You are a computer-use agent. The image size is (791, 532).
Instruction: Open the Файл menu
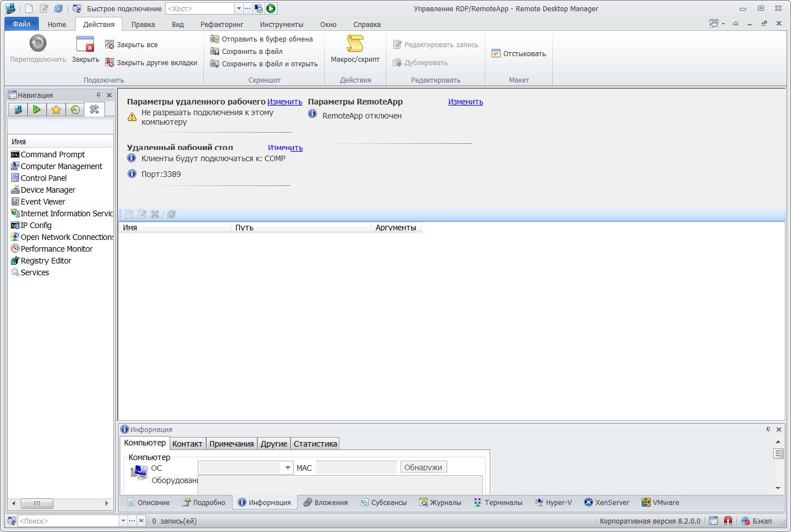(x=22, y=24)
